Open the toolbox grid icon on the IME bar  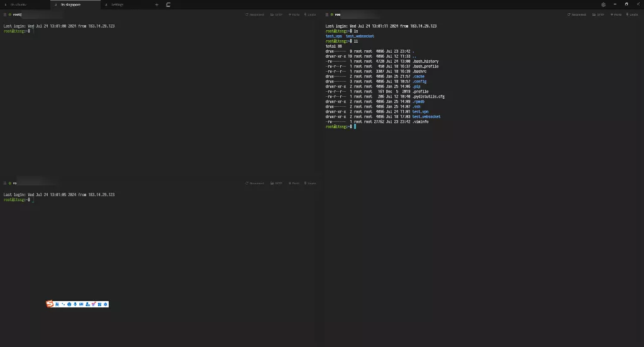99,304
